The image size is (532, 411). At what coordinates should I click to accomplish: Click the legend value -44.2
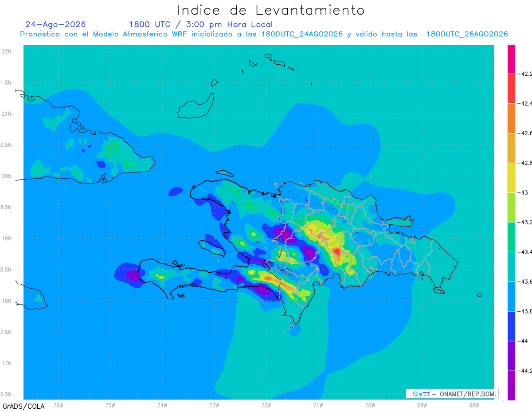point(524,371)
